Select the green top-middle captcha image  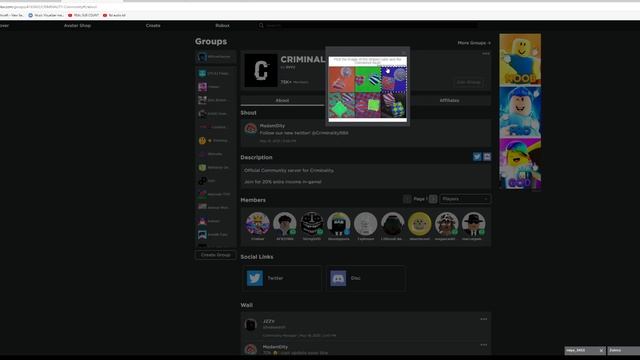[x=368, y=80]
